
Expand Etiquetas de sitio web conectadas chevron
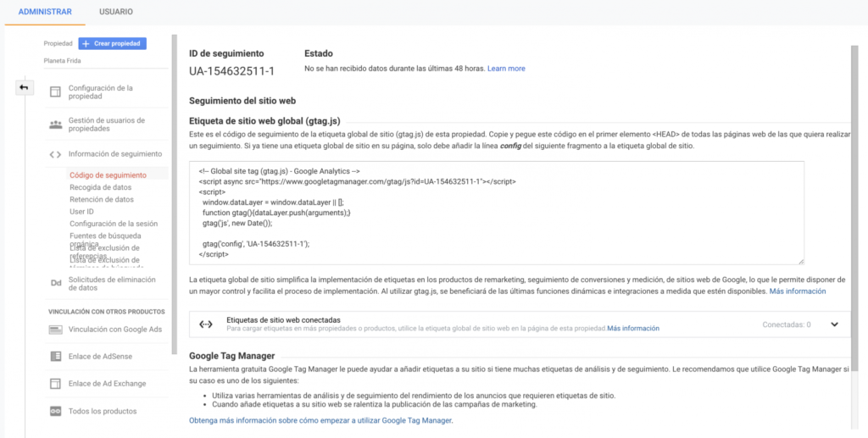pyautogui.click(x=834, y=324)
